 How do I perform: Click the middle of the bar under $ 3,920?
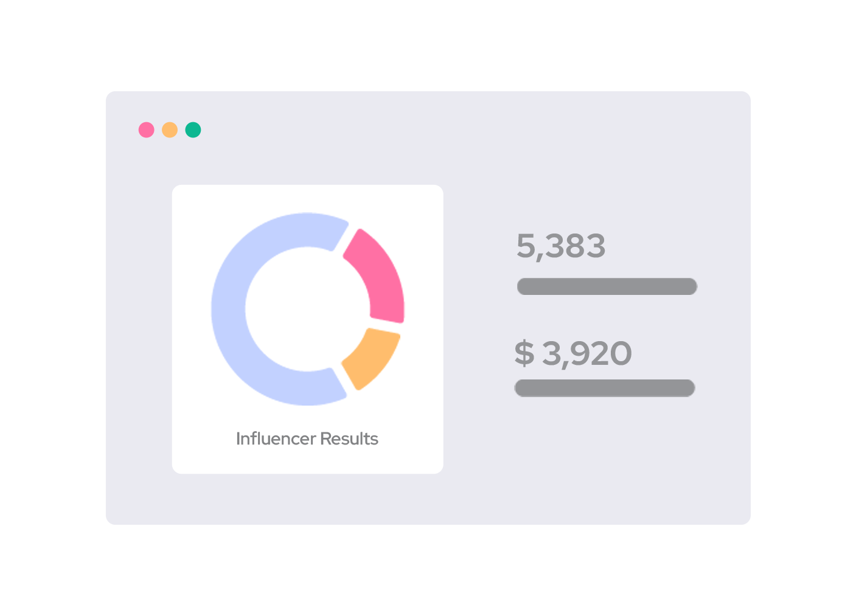[605, 388]
